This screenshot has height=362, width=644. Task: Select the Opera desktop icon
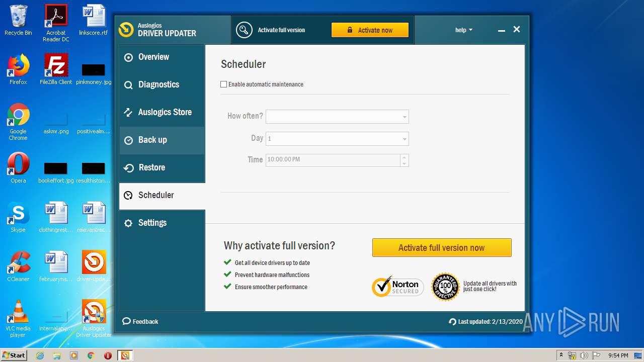[18, 168]
